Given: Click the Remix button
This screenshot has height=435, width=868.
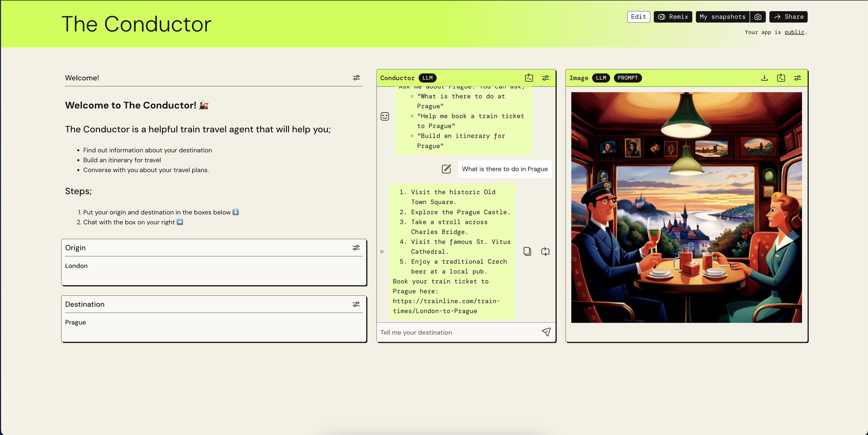Looking at the screenshot, I should (x=673, y=17).
